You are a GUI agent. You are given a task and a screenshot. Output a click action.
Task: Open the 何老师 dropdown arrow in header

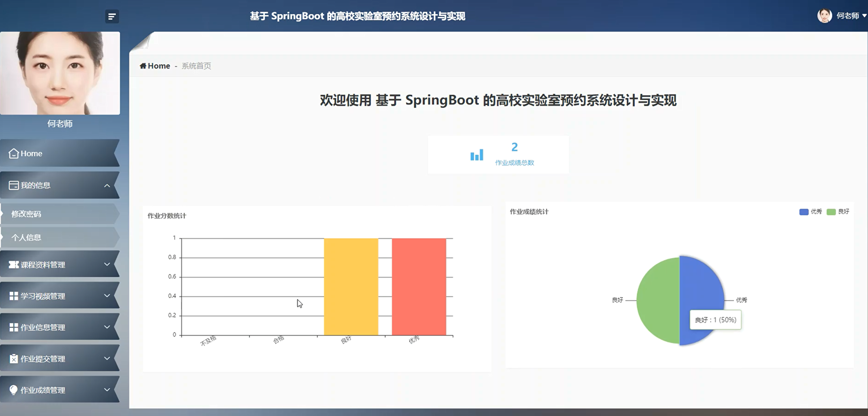(x=864, y=15)
